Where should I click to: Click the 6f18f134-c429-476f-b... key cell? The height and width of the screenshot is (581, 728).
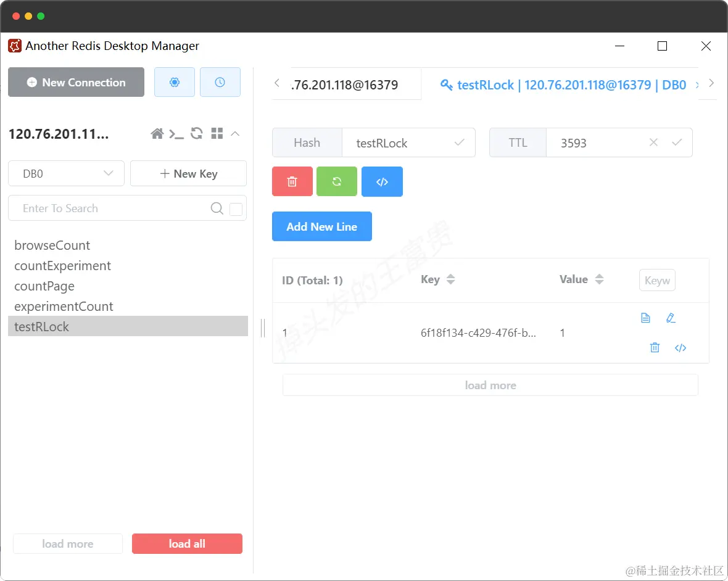click(478, 332)
